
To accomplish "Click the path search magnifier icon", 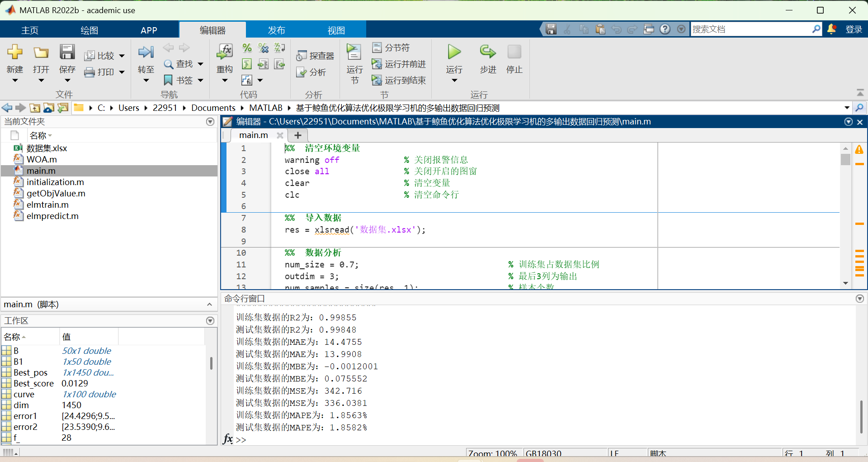I will click(x=859, y=108).
